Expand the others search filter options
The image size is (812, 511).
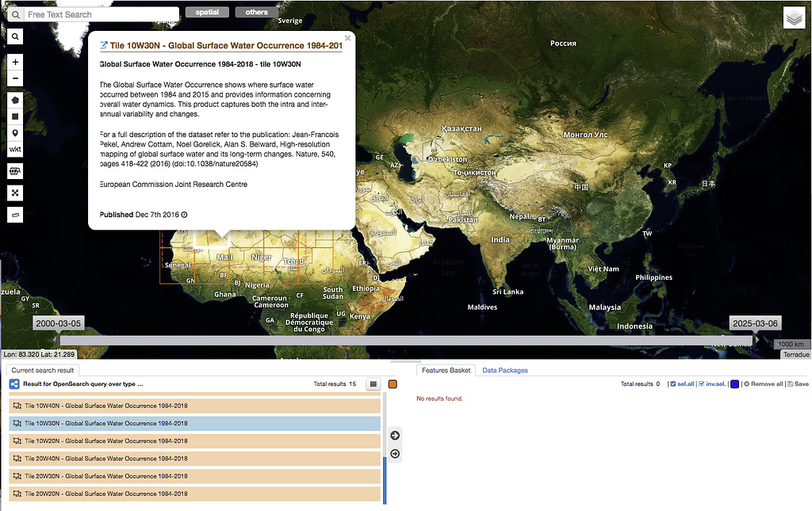click(x=257, y=12)
